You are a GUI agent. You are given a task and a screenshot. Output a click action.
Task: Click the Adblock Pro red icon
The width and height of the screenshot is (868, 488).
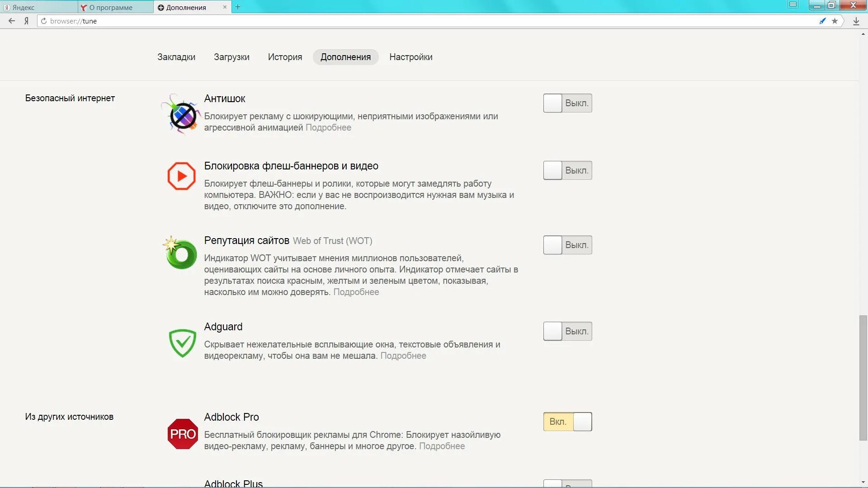point(182,434)
